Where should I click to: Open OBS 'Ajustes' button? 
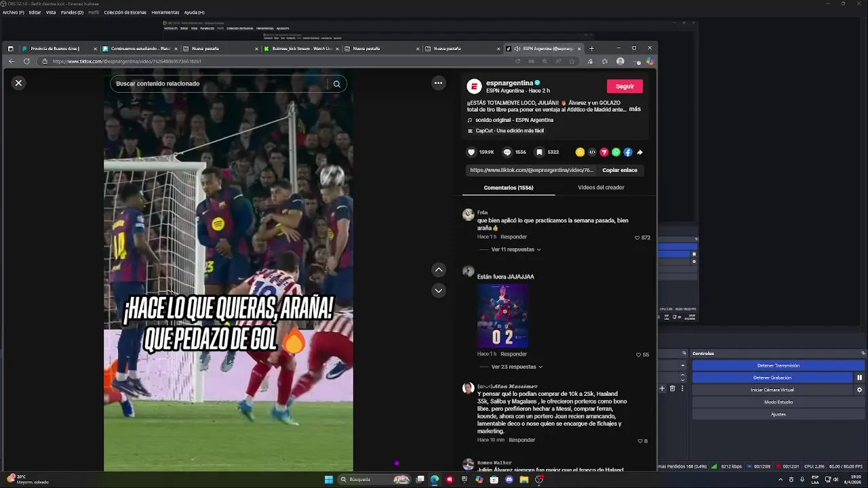pyautogui.click(x=778, y=414)
